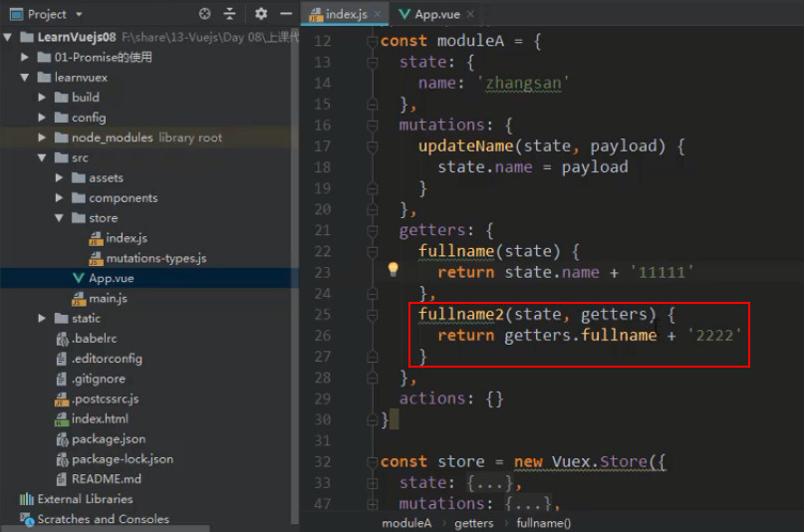Click the yellow lightbulb intention icon

point(393,269)
